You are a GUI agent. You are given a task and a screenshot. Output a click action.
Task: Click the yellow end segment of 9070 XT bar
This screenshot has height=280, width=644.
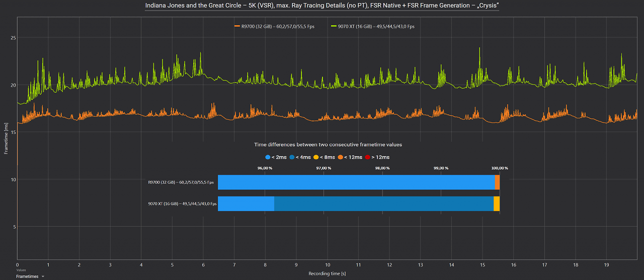coord(497,203)
